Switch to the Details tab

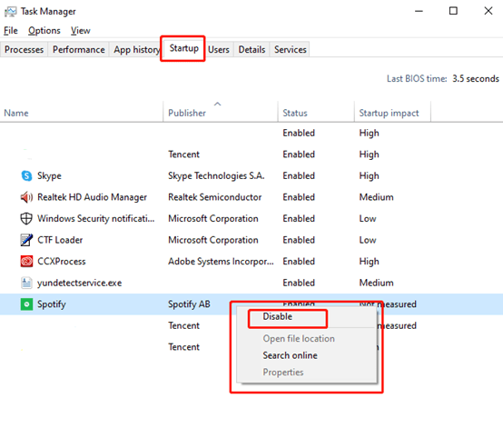(x=251, y=49)
